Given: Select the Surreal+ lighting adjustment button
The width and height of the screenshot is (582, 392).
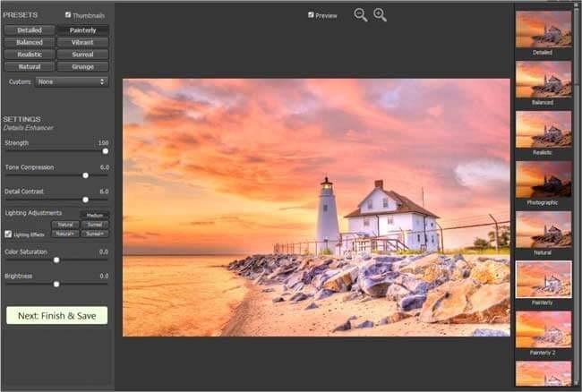Looking at the screenshot, I should [x=95, y=234].
